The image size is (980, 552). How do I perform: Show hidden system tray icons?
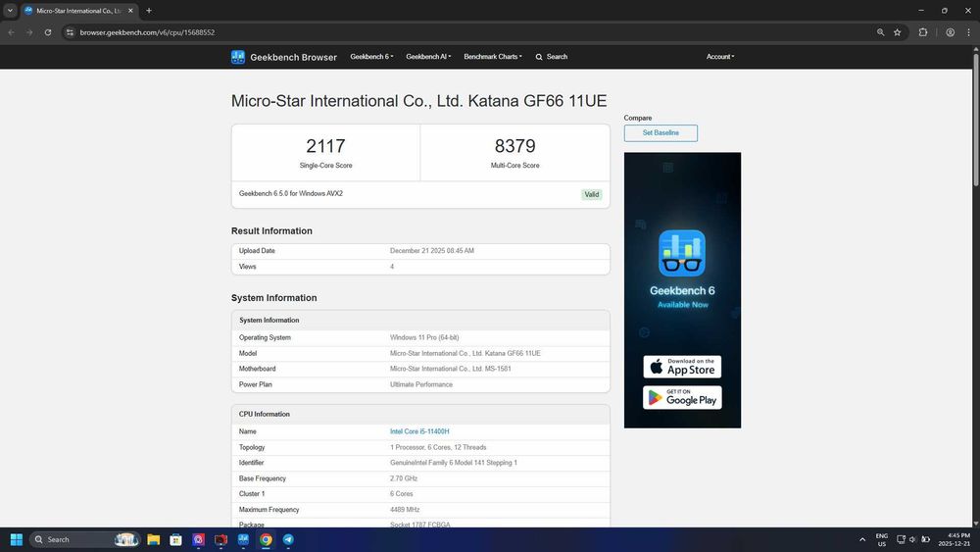point(862,539)
